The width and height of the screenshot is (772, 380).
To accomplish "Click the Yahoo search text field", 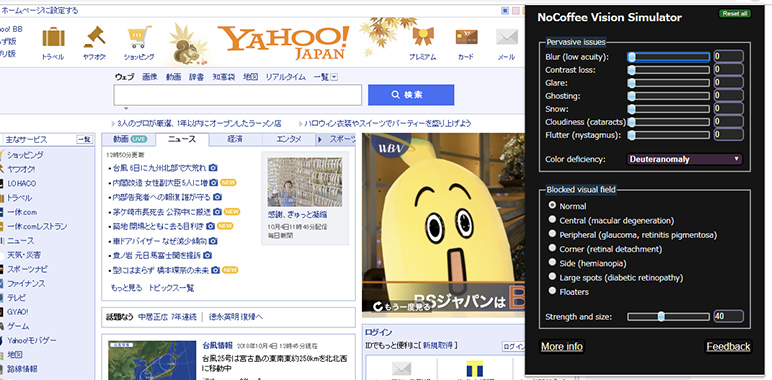I will coord(238,95).
